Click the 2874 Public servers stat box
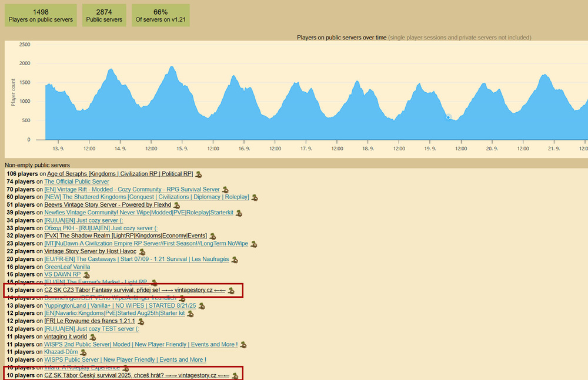588x380 pixels. click(x=104, y=15)
